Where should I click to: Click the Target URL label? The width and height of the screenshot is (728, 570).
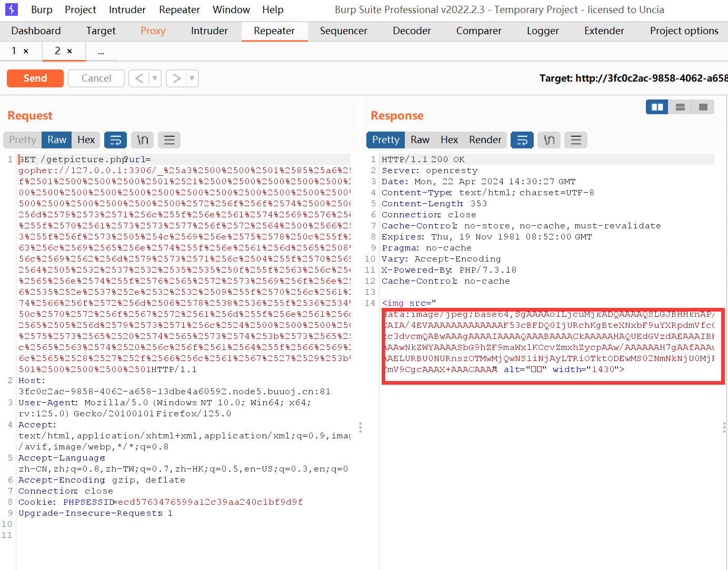point(633,78)
